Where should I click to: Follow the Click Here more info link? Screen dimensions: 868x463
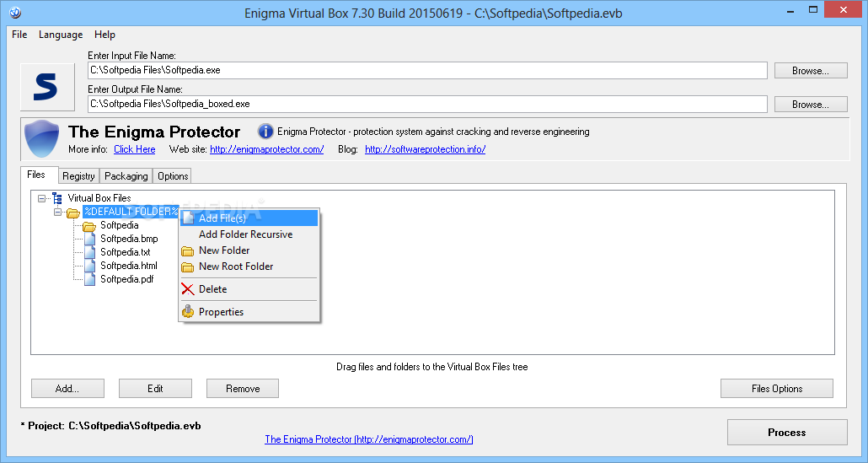coord(135,149)
